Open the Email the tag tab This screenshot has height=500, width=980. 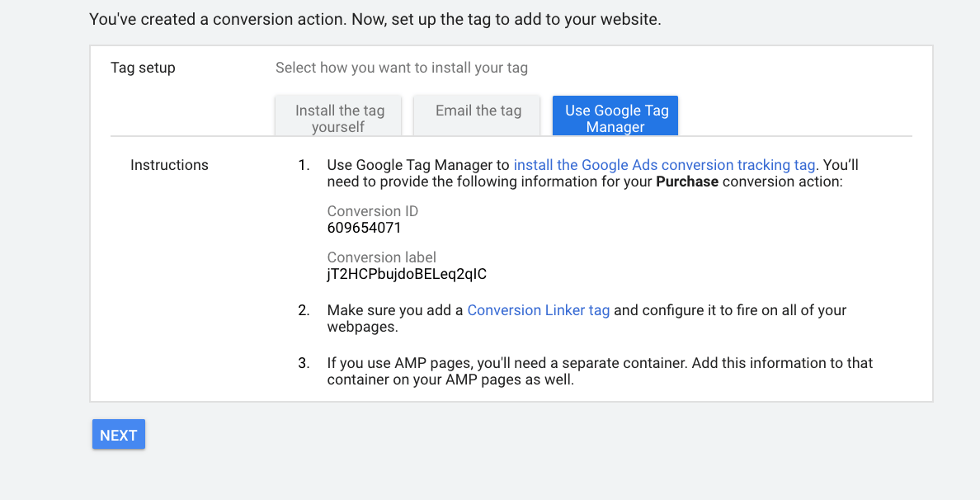477,110
